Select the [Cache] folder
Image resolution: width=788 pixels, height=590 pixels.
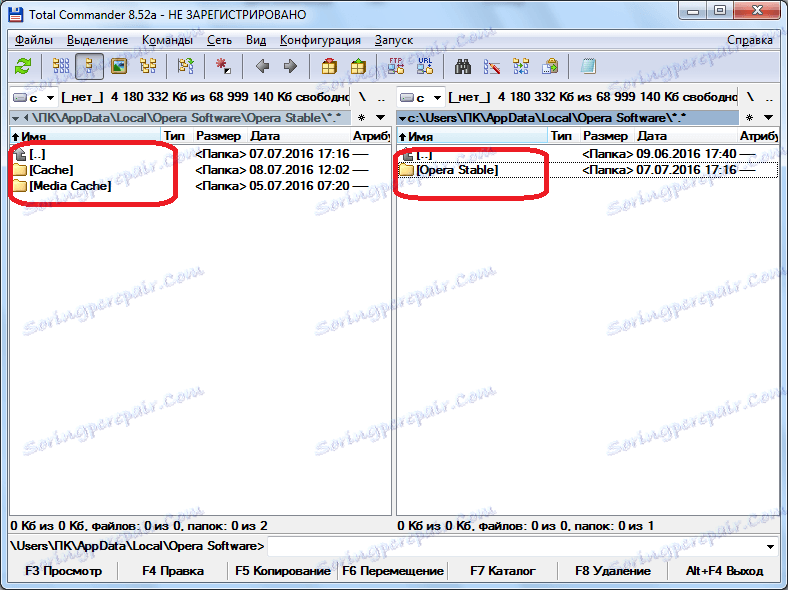coord(200,170)
